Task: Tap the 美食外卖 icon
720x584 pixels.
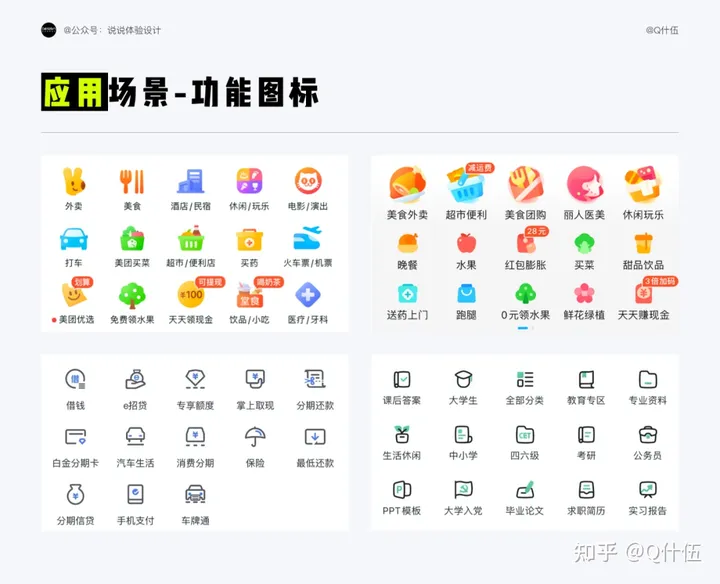Action: point(407,185)
